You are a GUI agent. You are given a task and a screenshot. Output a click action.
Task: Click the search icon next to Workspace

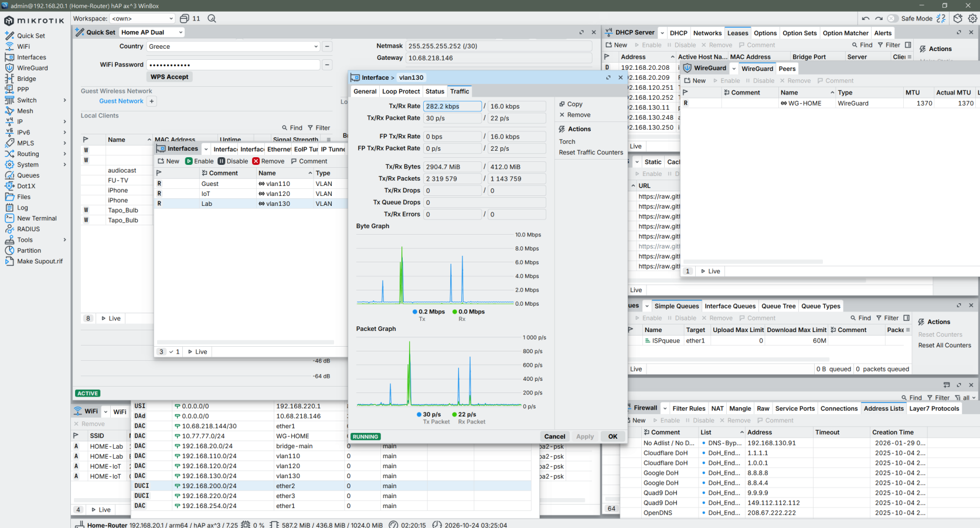click(x=212, y=19)
